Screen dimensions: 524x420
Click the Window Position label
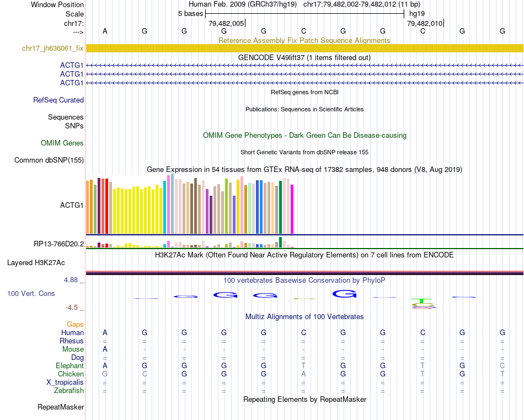click(57, 4)
